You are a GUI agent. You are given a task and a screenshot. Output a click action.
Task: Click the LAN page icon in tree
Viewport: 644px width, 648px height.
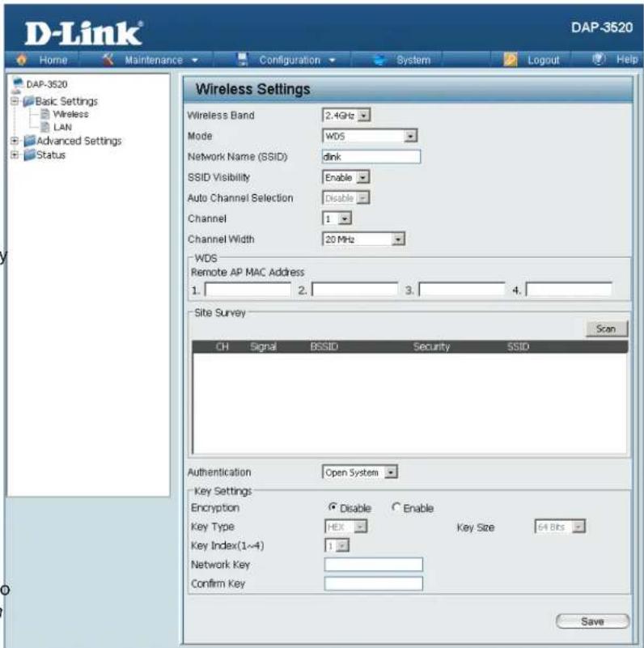(45, 127)
